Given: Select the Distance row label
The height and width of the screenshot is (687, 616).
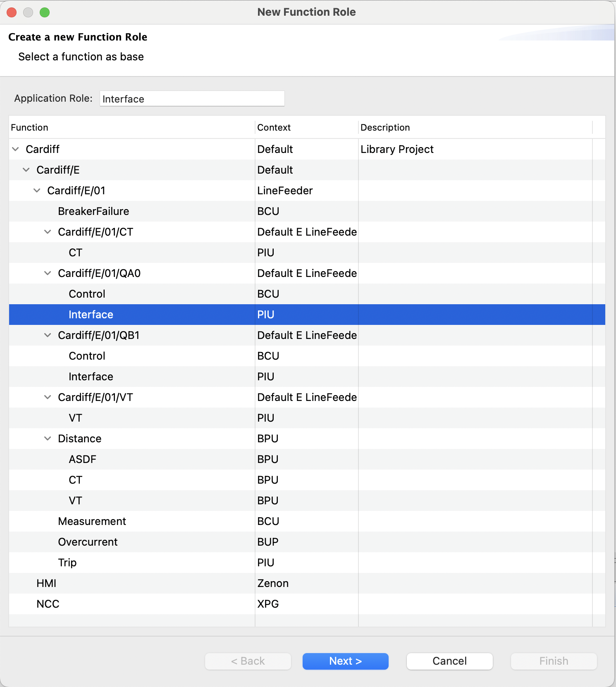Looking at the screenshot, I should coord(80,439).
